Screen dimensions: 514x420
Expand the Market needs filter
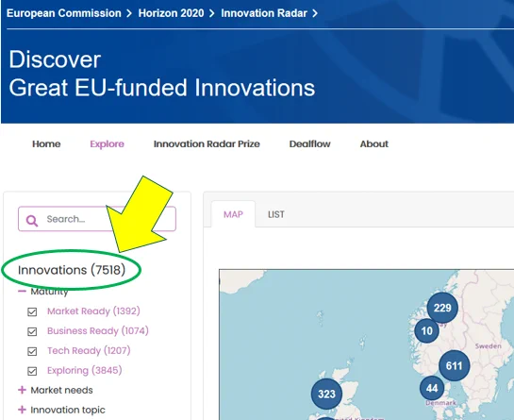coord(22,390)
